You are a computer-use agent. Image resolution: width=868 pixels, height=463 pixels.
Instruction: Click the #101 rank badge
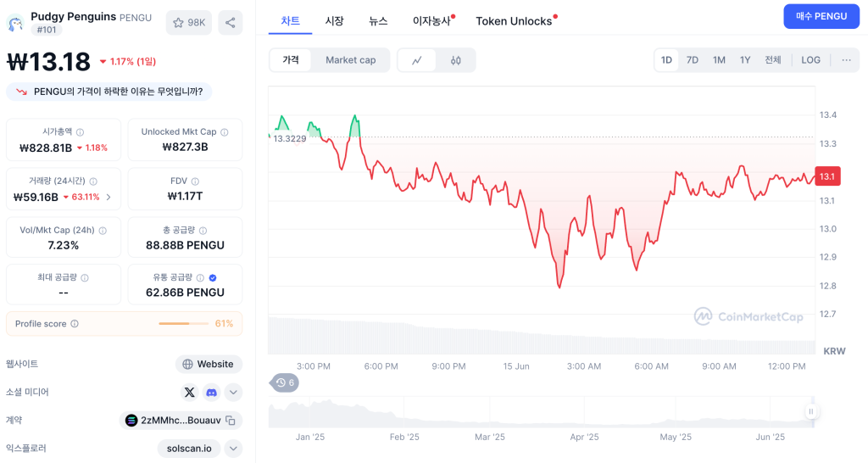click(47, 30)
